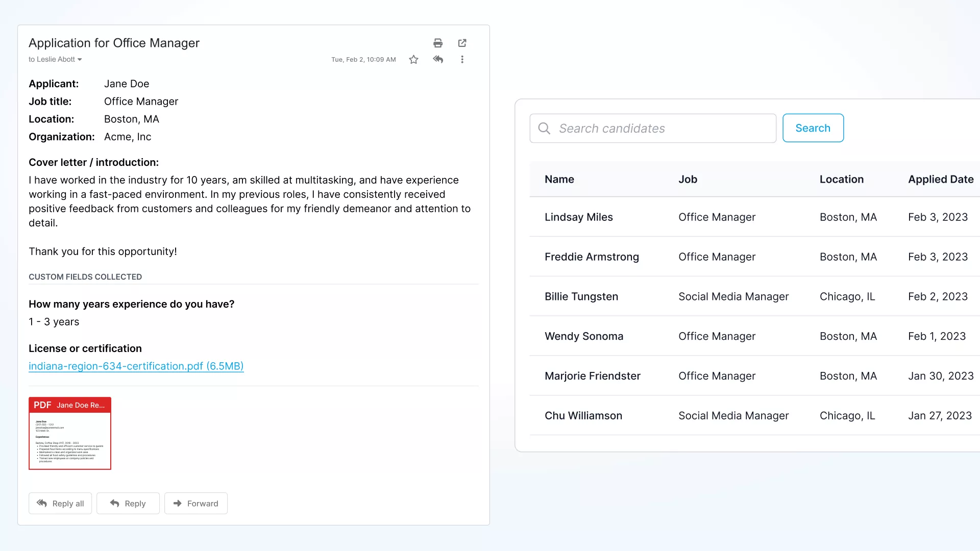Click the Job column header
Image resolution: width=980 pixels, height=551 pixels.
click(x=688, y=180)
